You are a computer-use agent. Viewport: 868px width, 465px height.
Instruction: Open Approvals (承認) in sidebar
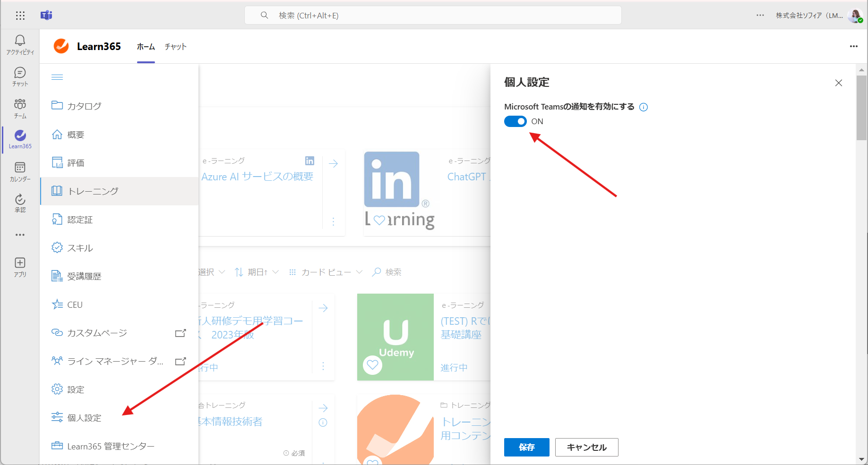[20, 203]
